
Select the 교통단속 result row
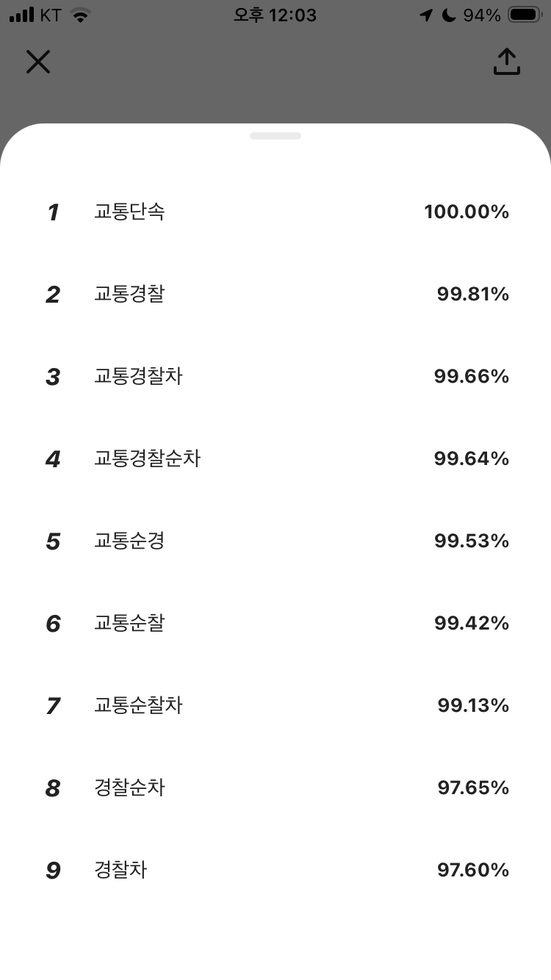[x=275, y=212]
